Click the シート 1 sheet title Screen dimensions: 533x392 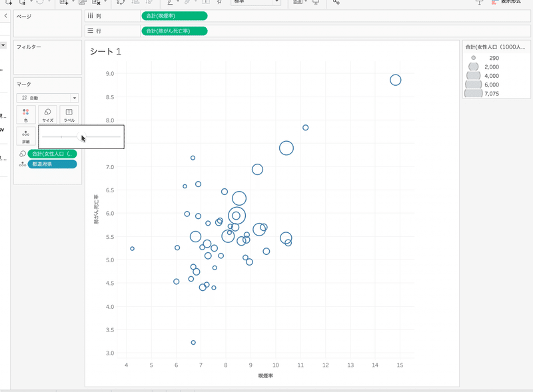pyautogui.click(x=105, y=51)
